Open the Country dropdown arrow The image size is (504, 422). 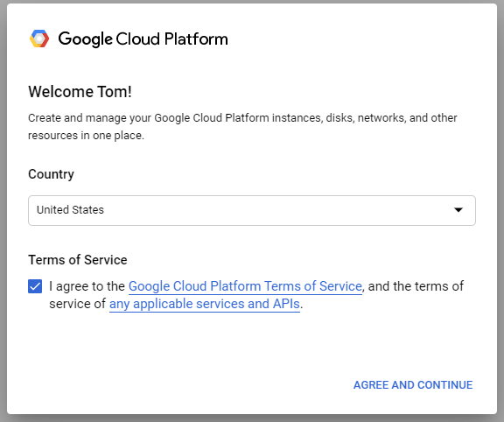(458, 210)
